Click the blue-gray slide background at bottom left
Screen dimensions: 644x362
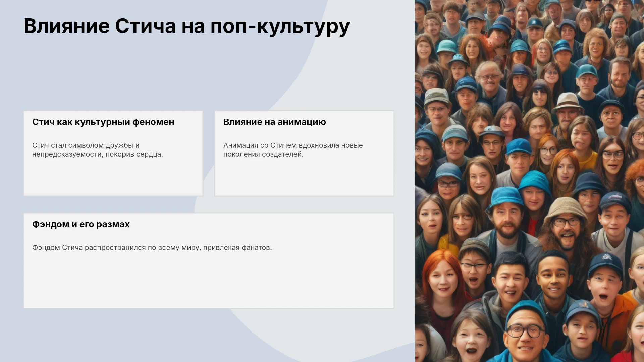point(101,335)
